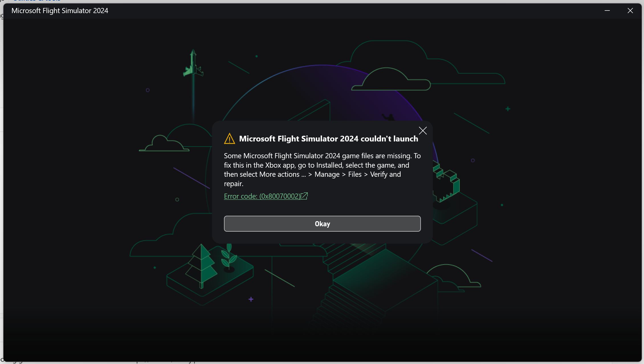
Task: Click the external link icon after error code
Action: (x=304, y=196)
